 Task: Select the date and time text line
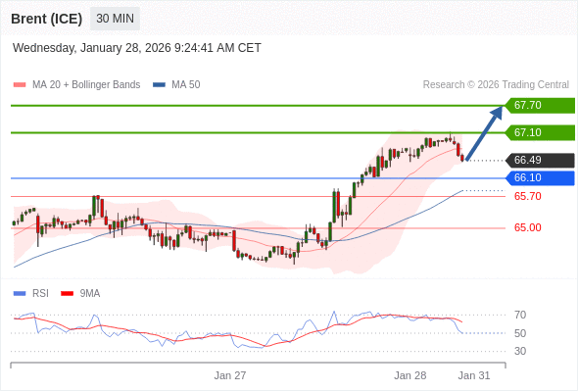tap(137, 48)
